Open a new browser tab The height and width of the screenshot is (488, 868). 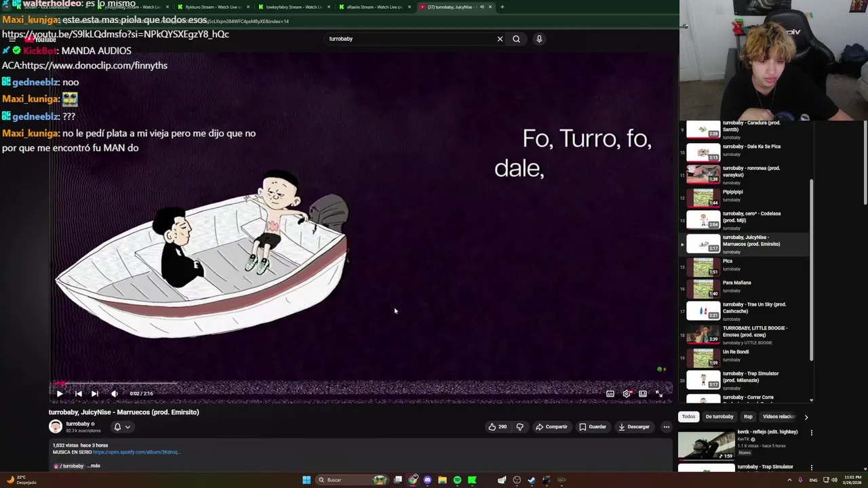point(502,7)
